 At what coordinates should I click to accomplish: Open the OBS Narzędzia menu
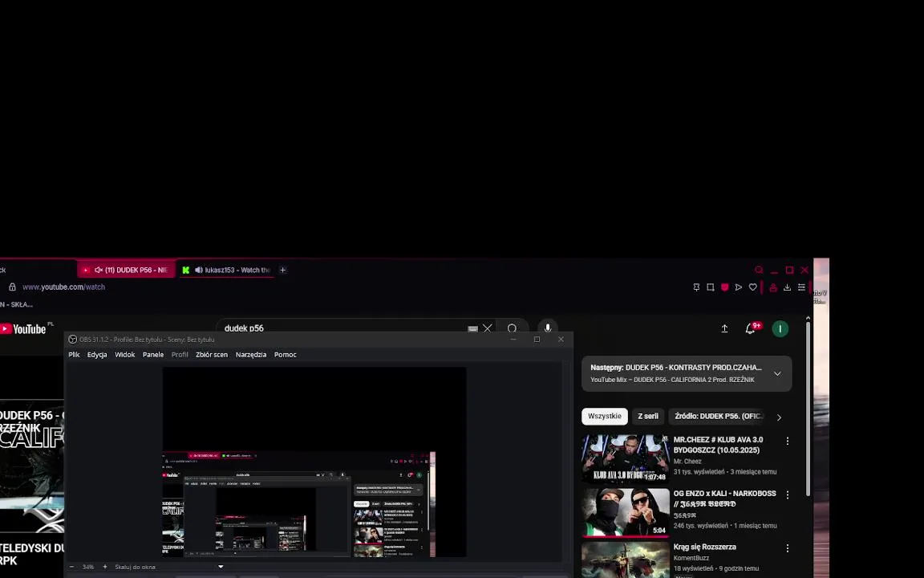point(251,355)
